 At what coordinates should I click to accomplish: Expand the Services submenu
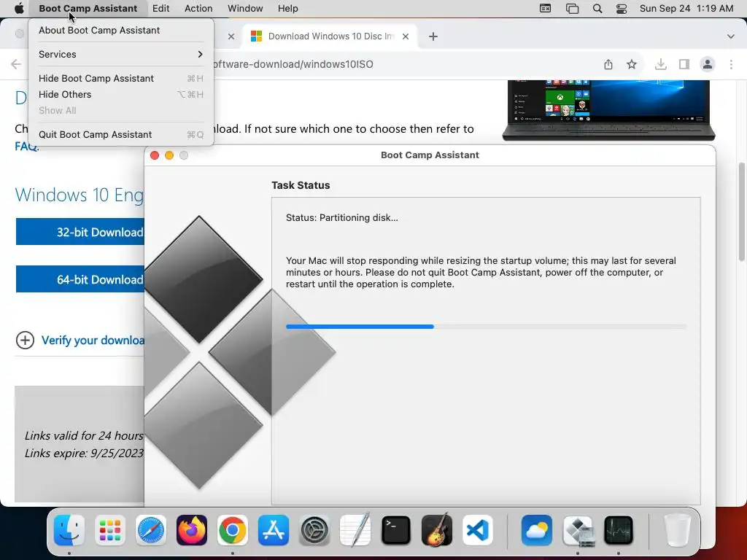(x=121, y=54)
